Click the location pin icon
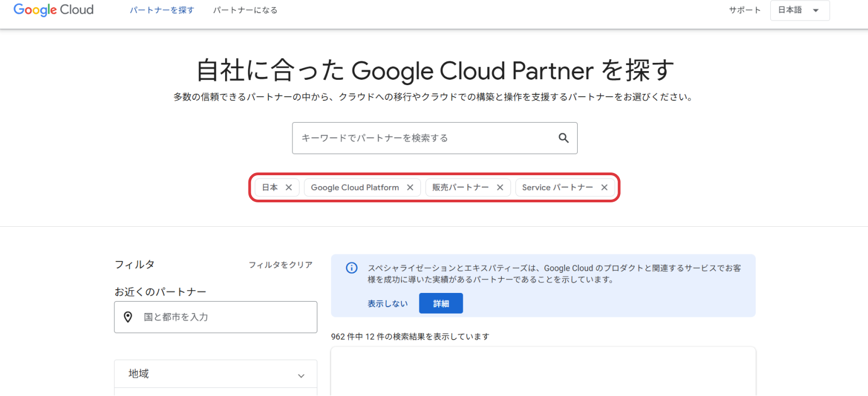 (128, 317)
